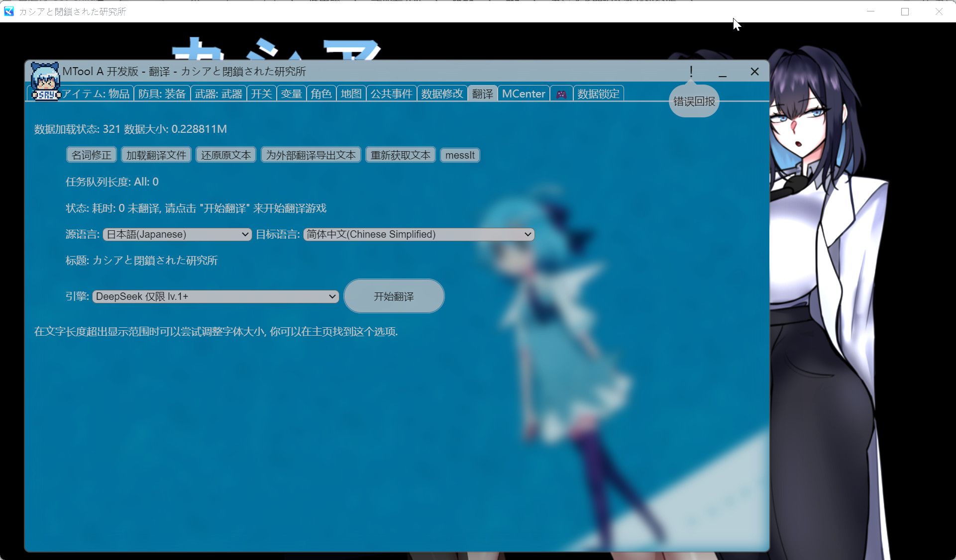Click the 名词修正 button

(92, 155)
